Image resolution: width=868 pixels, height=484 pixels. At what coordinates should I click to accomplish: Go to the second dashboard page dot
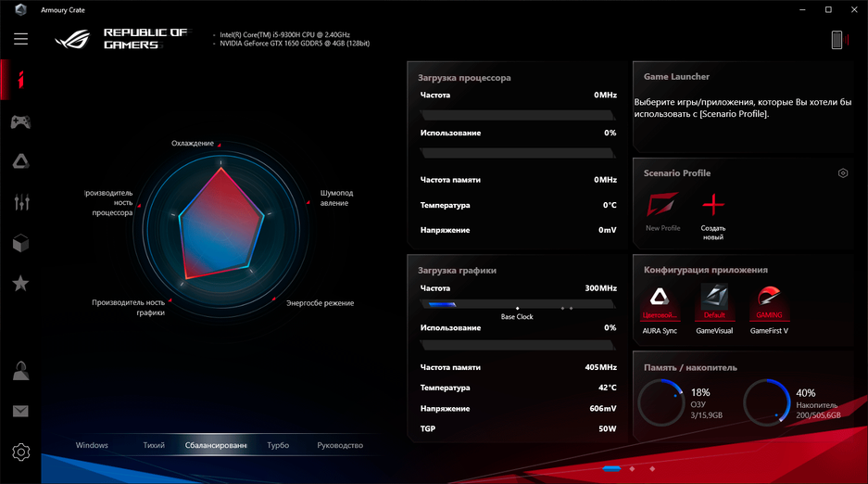coord(632,468)
